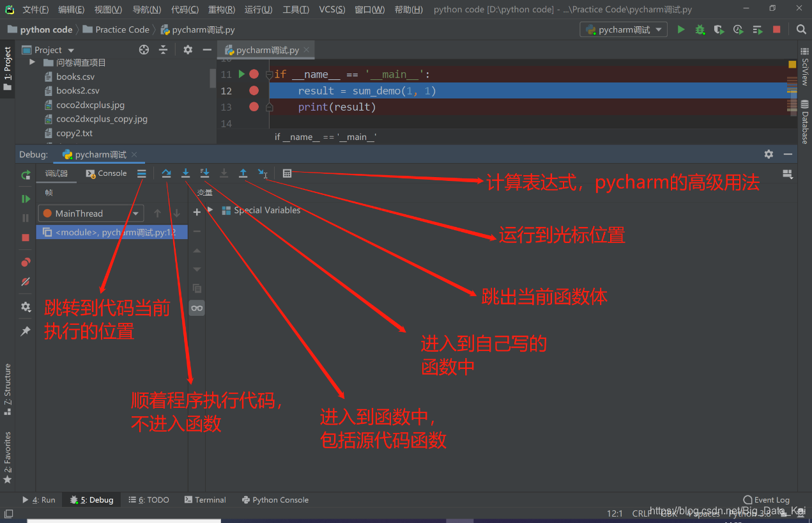This screenshot has width=812, height=523.
Task: Open the 编辑(E) menu
Action: (71, 10)
